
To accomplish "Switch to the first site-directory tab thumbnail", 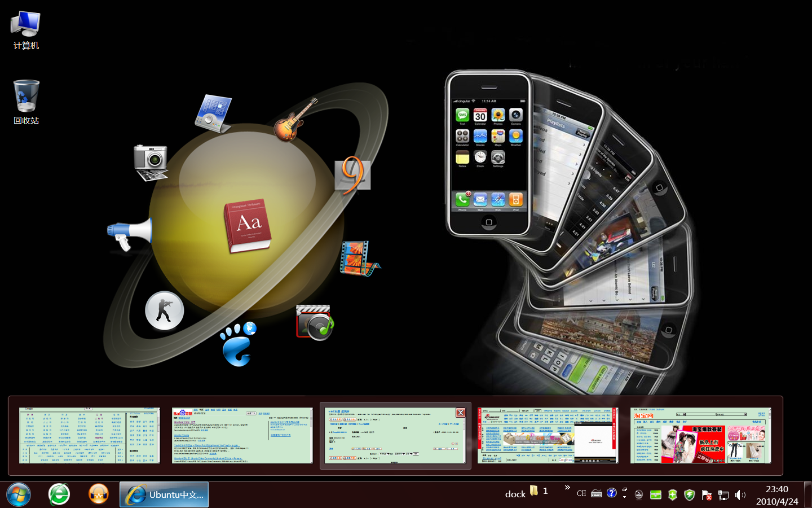I will tap(90, 435).
